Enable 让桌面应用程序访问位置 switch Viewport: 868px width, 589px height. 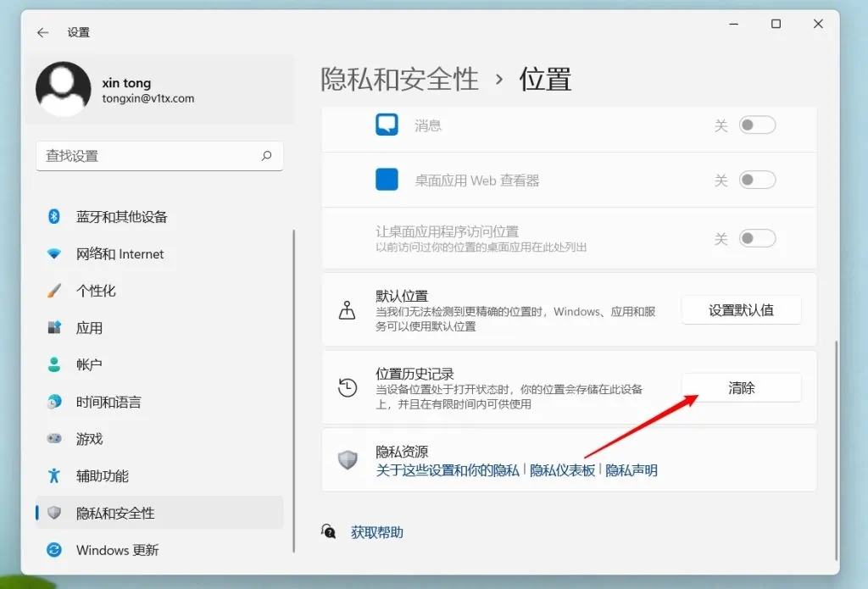point(757,238)
